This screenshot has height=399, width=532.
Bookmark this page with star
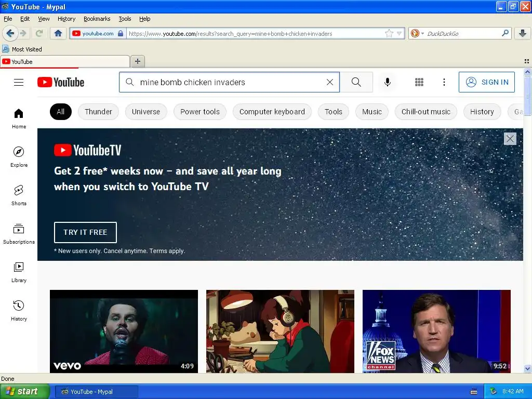click(389, 33)
